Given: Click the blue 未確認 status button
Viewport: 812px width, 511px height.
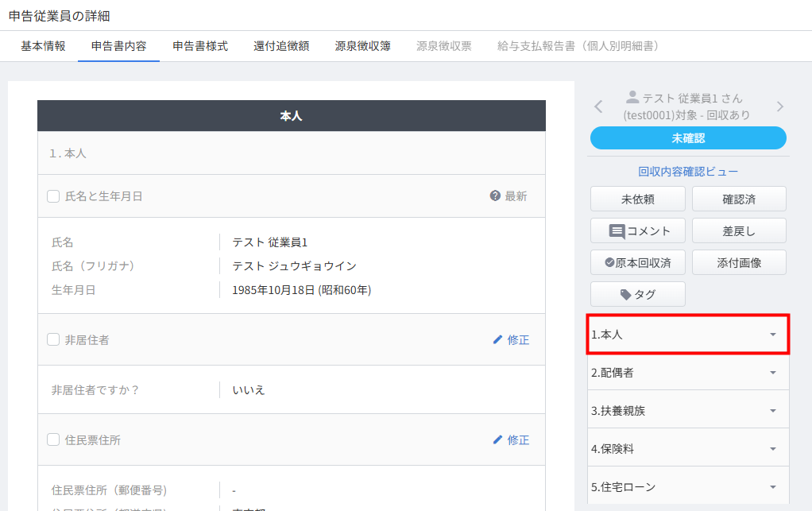Looking at the screenshot, I should (688, 137).
